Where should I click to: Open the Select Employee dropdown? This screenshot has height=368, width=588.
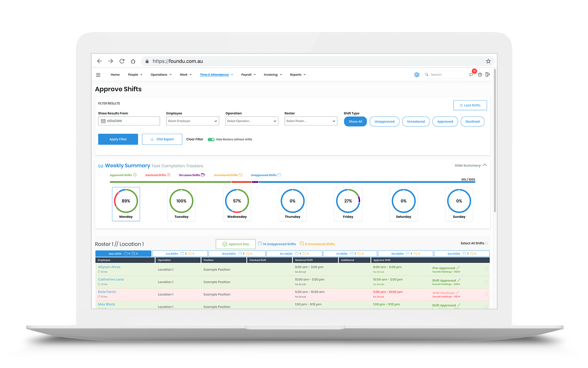192,121
